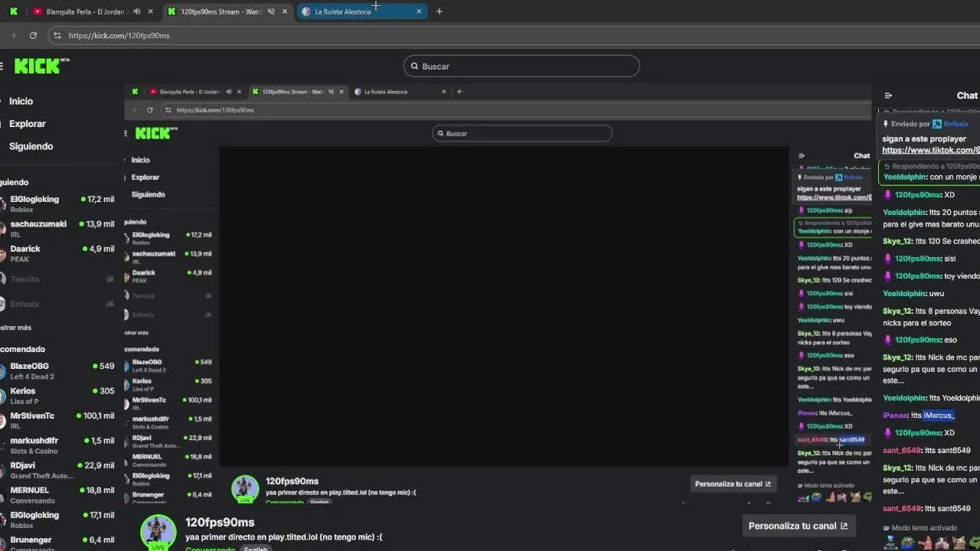Click the iPanaa username in chat

(895, 416)
